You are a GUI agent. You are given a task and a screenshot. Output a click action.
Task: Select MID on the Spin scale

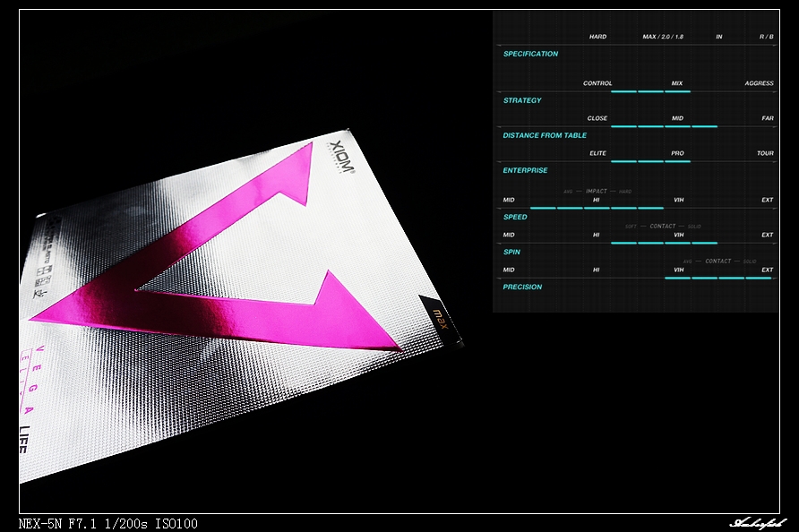509,235
